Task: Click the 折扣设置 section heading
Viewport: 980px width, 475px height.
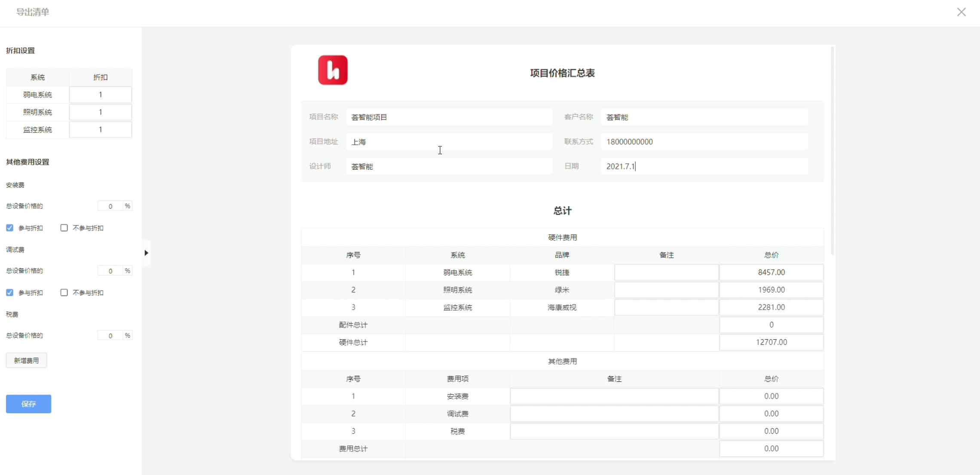Action: (x=20, y=51)
